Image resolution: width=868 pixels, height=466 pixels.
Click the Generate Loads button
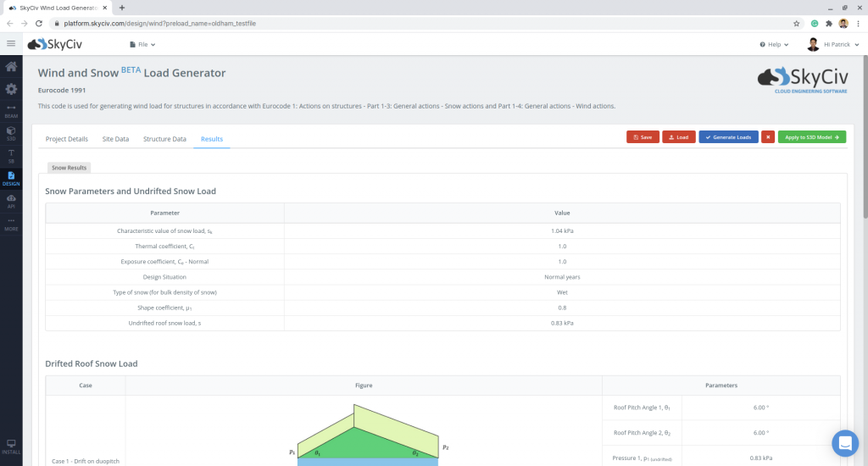728,136
